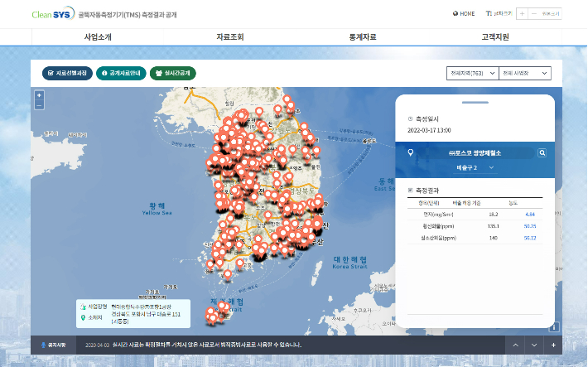Zoom out the map with minus button
Image resolution: width=588 pixels, height=367 pixels.
39,105
